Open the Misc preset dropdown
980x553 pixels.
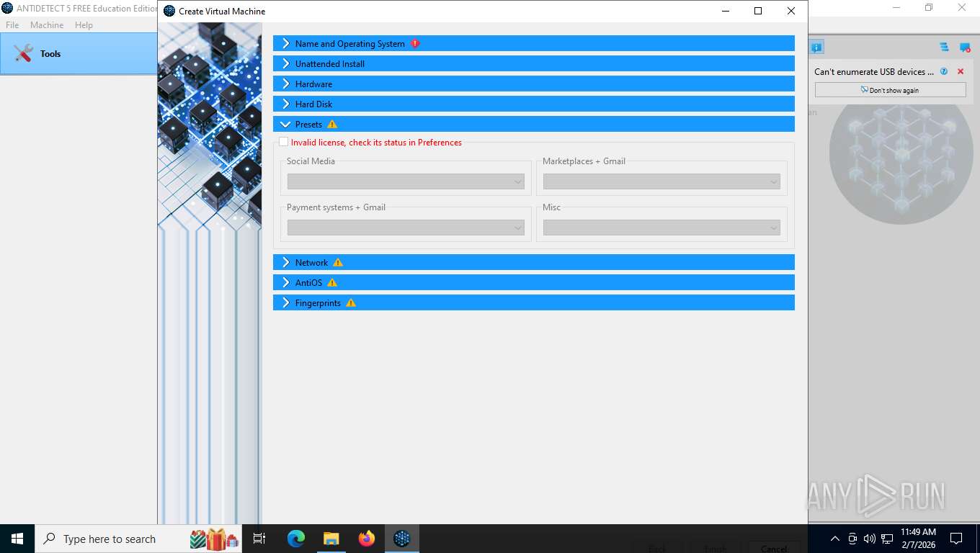tap(661, 228)
